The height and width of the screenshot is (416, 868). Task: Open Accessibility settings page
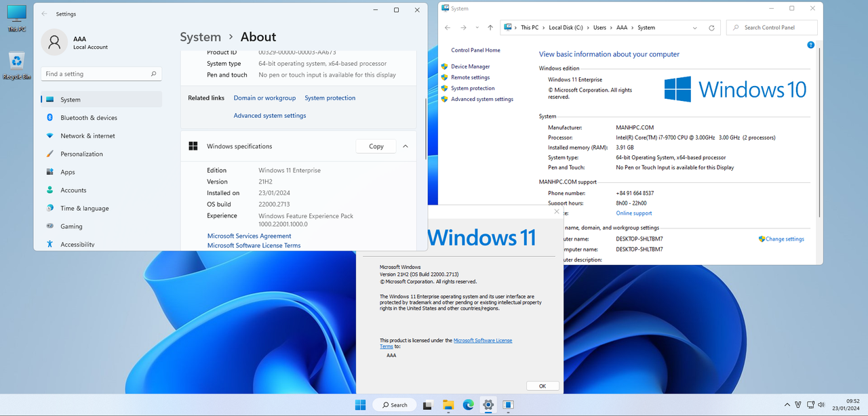pyautogui.click(x=102, y=244)
